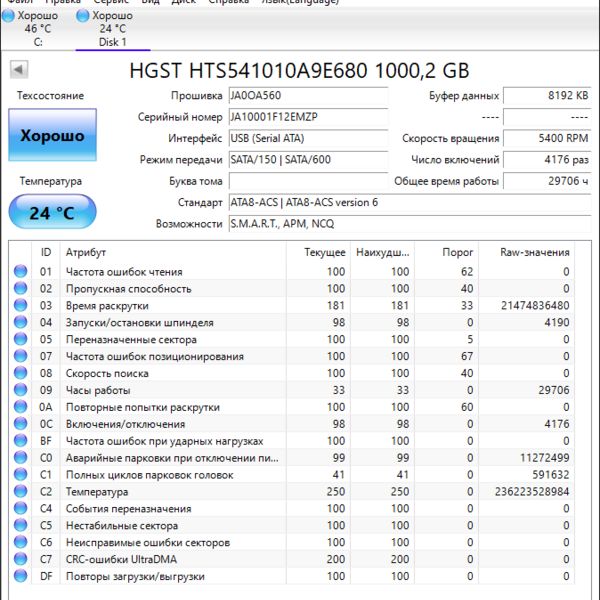Click the Наихудш... column header
600x600 pixels.
383,252
